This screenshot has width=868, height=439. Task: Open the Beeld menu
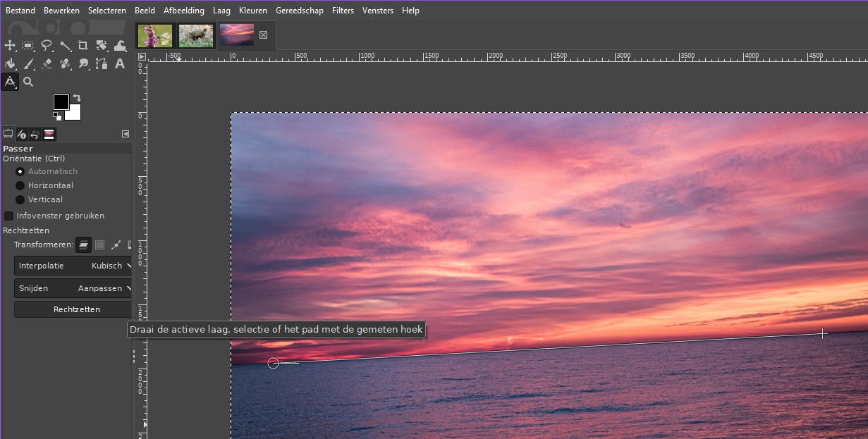(x=145, y=11)
